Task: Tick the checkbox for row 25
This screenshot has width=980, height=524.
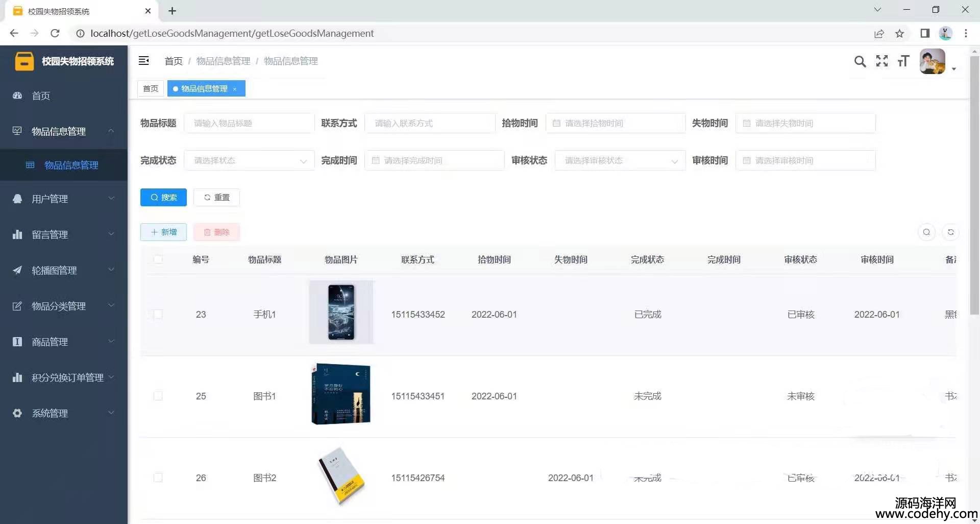Action: tap(158, 396)
